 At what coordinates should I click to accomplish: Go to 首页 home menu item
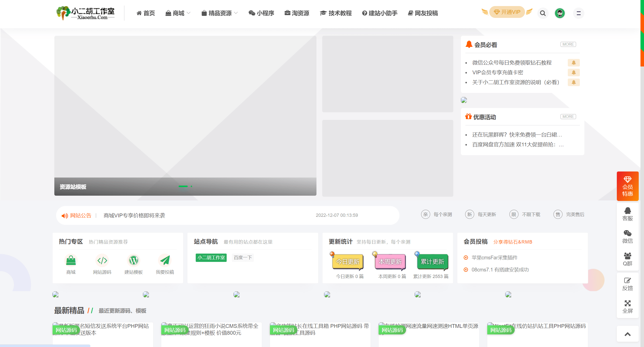[146, 13]
